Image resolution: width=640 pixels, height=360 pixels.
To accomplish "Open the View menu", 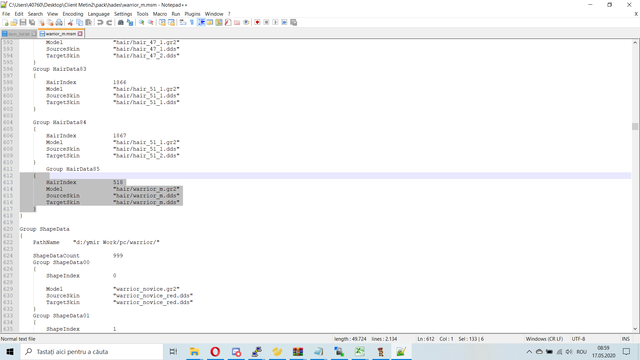I will 53,14.
